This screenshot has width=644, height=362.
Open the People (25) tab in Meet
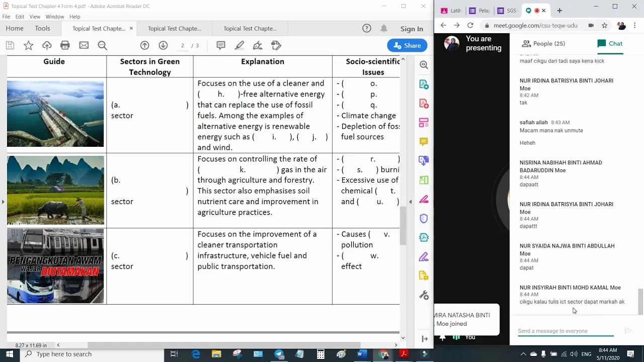(543, 44)
